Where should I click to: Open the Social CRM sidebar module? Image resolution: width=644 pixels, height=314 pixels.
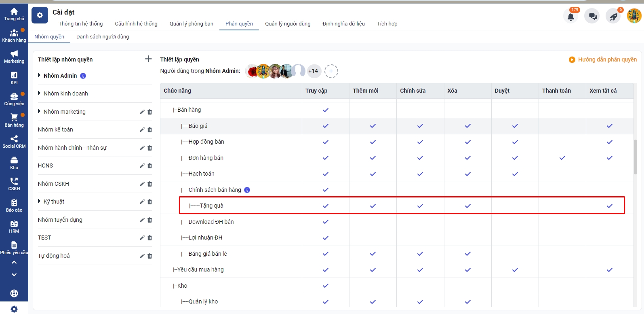tap(14, 142)
